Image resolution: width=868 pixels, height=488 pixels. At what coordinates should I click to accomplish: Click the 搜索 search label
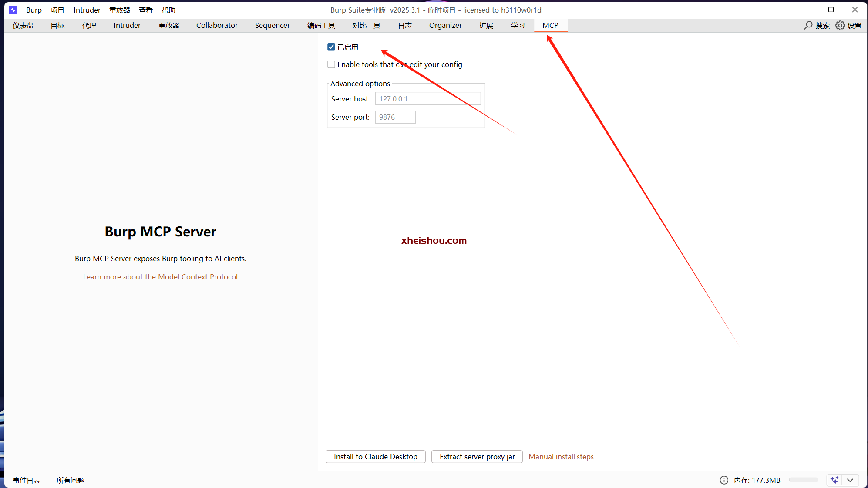[823, 25]
